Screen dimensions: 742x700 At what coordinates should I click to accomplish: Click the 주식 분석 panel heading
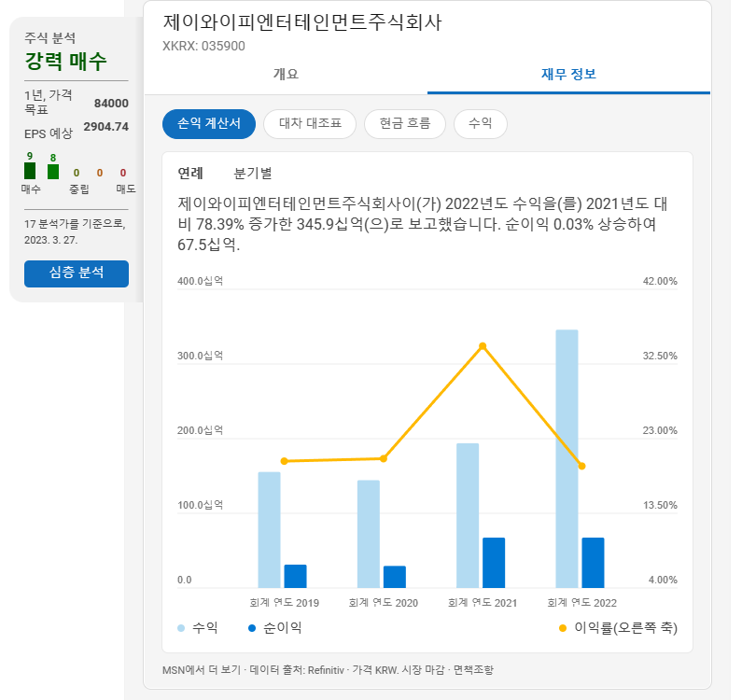point(50,38)
